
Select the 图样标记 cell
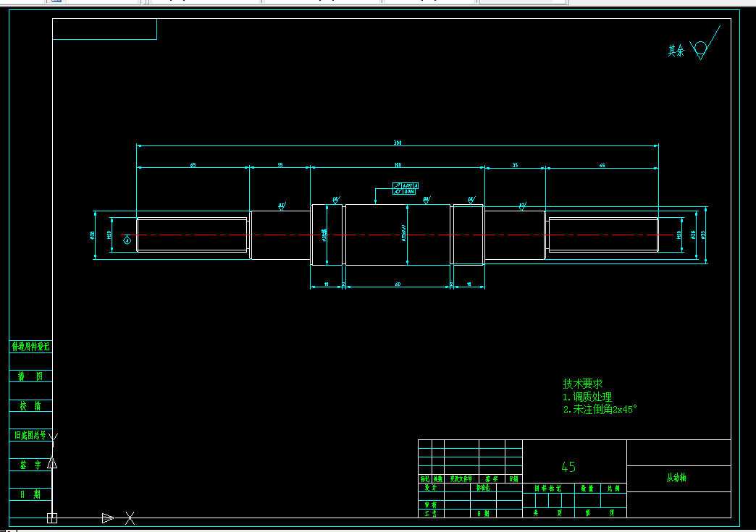tap(548, 488)
